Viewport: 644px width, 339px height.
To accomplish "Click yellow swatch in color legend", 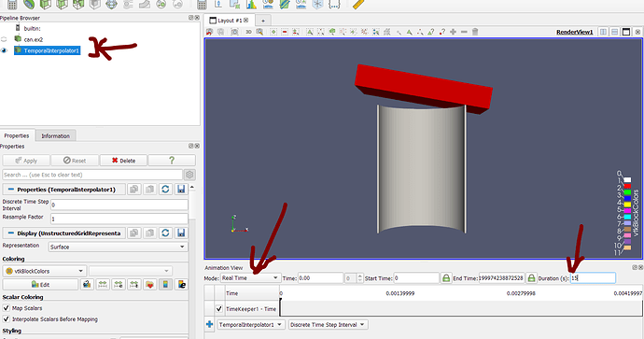I will pyautogui.click(x=627, y=205).
